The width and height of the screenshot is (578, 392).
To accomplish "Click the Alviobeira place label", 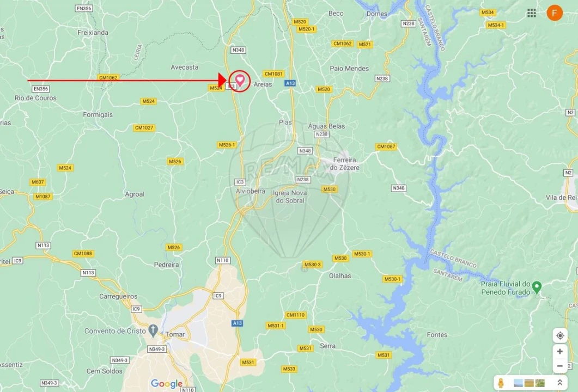I will tap(250, 191).
